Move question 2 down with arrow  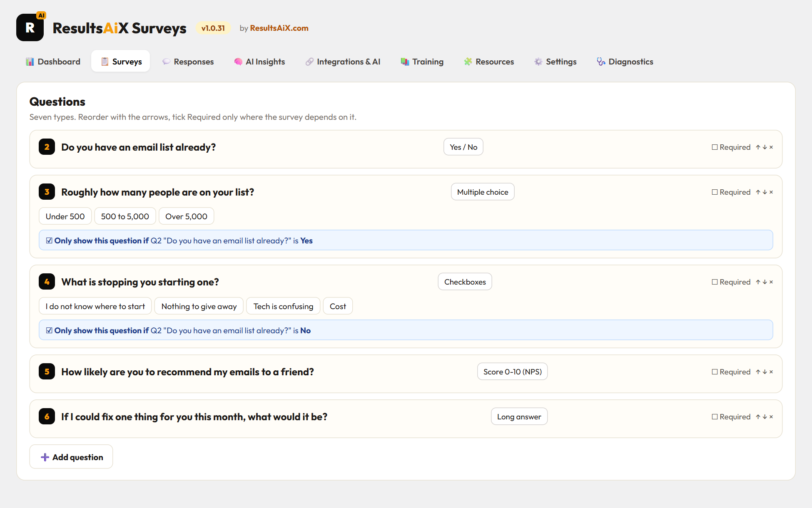(x=765, y=147)
